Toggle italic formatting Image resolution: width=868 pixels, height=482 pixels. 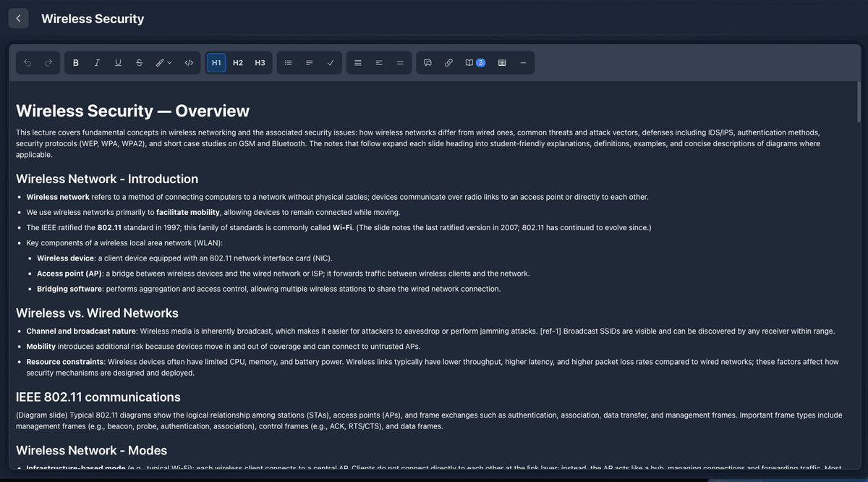96,62
